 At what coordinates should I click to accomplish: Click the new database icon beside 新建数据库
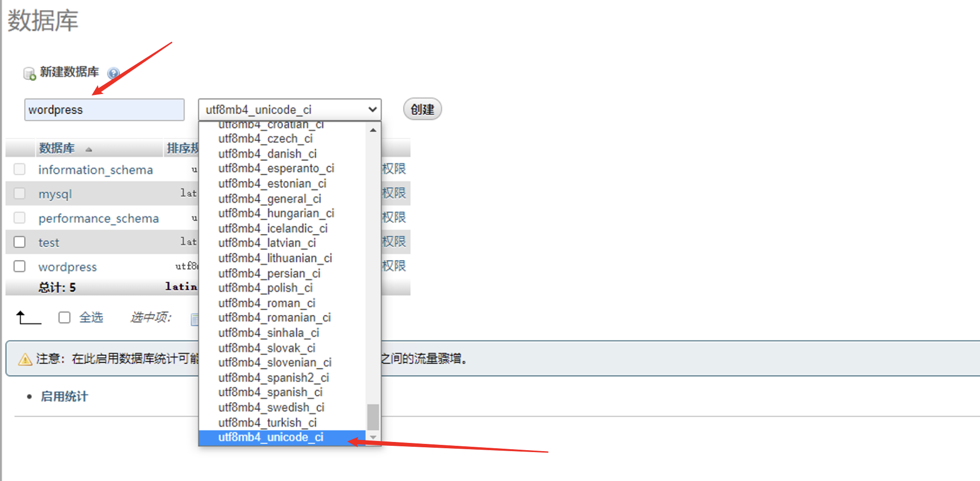29,72
